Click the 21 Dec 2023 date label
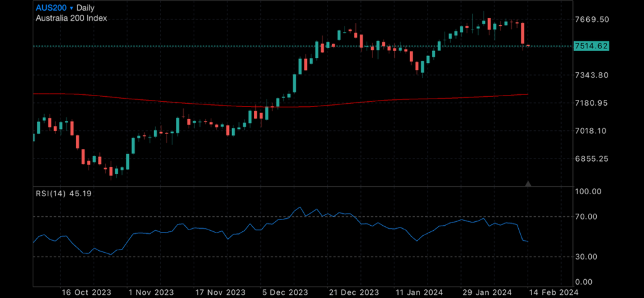Image resolution: width=644 pixels, height=298 pixels. tap(355, 292)
